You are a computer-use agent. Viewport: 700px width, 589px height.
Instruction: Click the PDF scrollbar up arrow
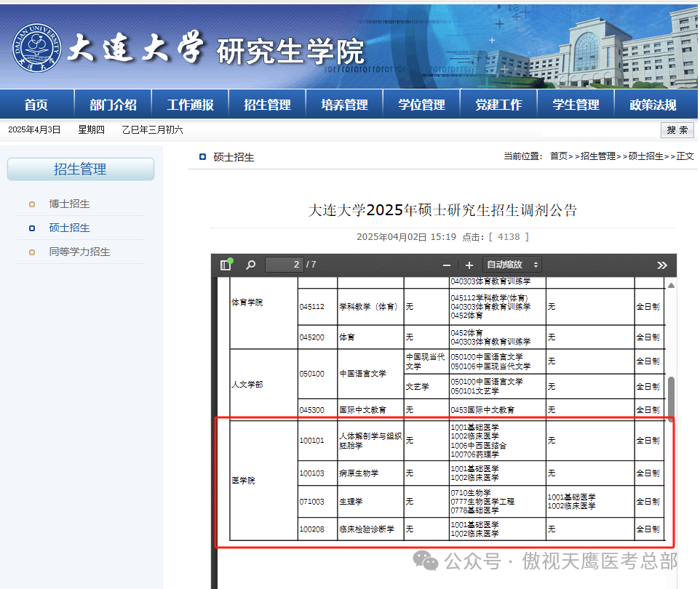[x=671, y=286]
